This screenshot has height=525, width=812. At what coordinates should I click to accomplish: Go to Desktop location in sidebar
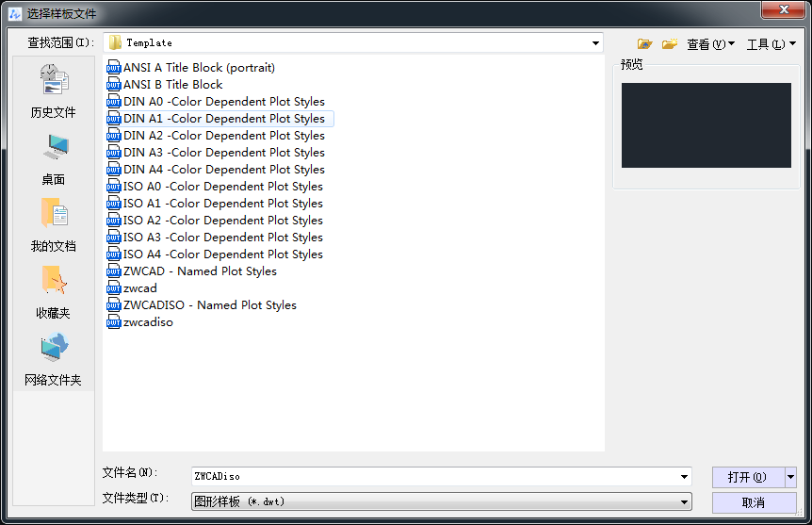54,159
